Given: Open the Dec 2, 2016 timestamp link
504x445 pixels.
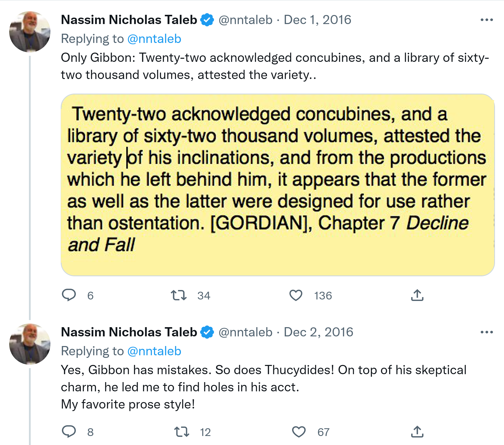Looking at the screenshot, I should point(318,332).
